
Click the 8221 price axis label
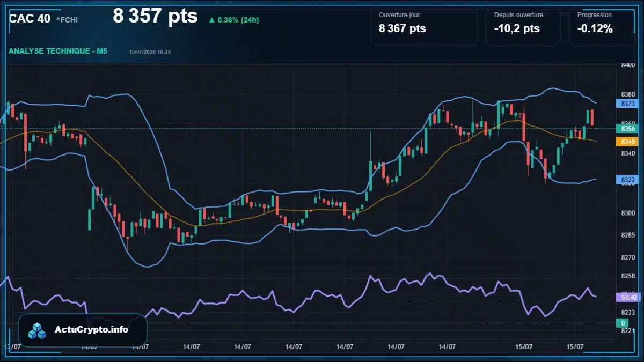(628, 331)
